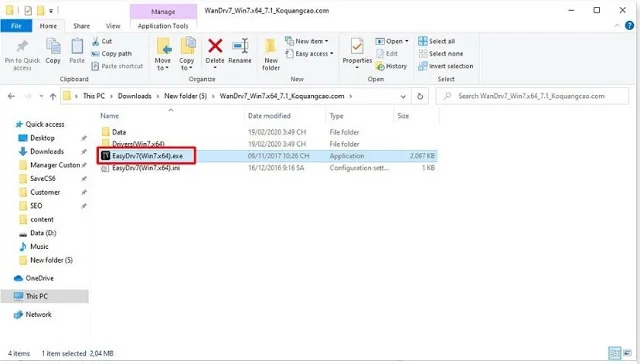Screen dimensions: 640x364
Task: Open SEO folder in sidebar
Action: (36, 206)
